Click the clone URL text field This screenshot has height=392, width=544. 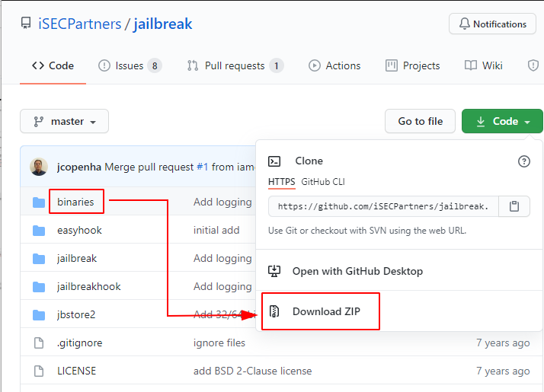click(385, 206)
